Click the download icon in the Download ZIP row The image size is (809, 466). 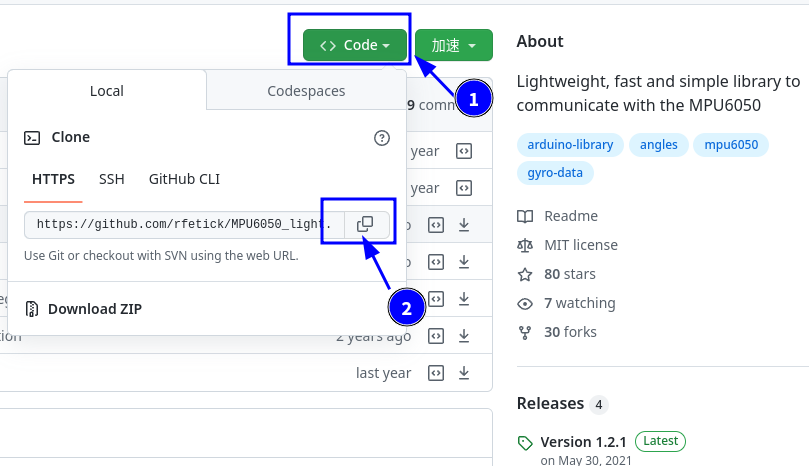coord(464,299)
